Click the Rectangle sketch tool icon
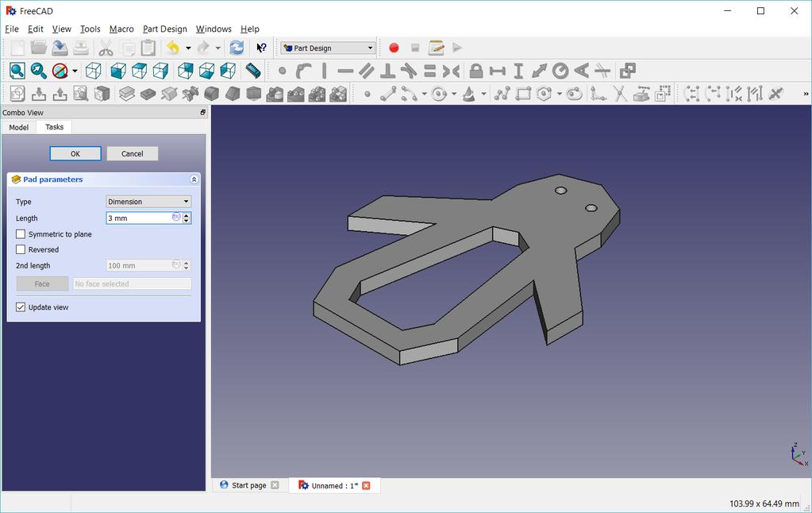Screen dimensions: 812x513 pos(523,94)
